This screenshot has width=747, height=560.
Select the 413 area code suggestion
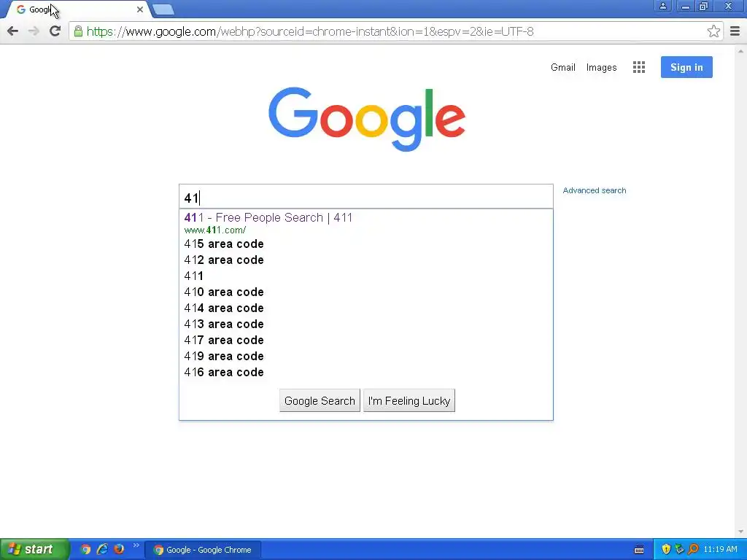[366, 324]
